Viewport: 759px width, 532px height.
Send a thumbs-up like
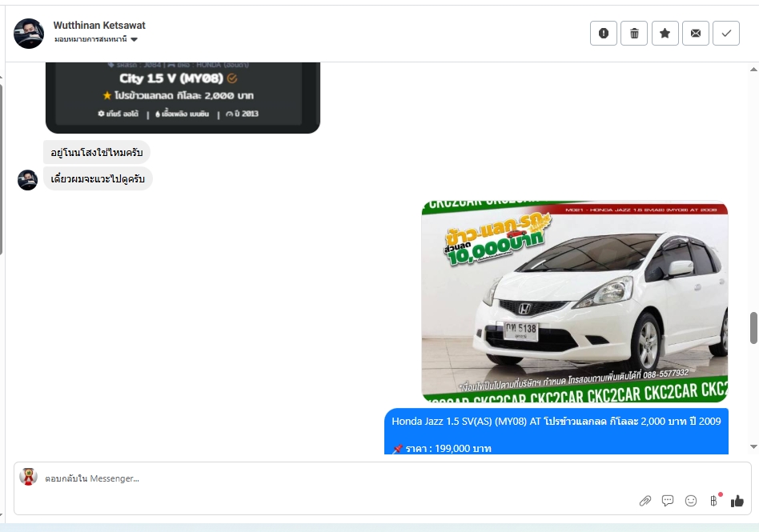(737, 501)
